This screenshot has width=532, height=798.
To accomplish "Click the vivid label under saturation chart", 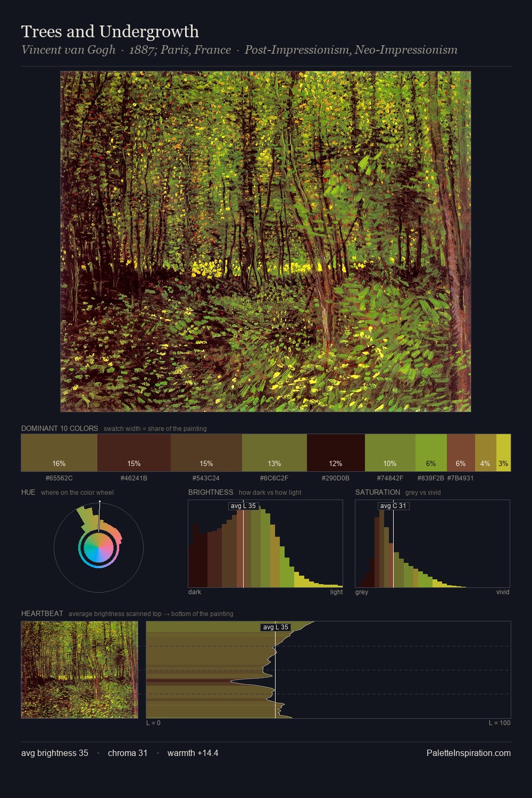I will click(503, 592).
